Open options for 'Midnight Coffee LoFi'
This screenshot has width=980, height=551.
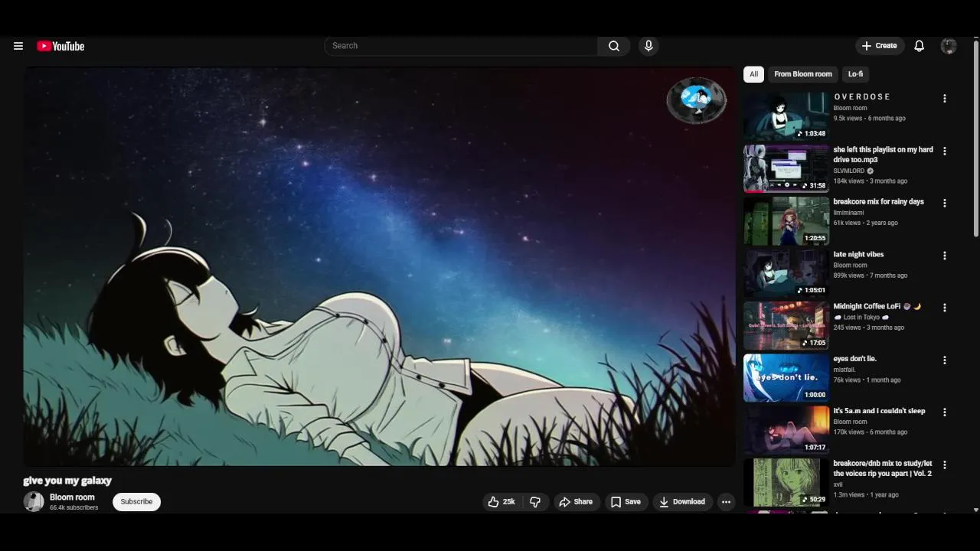pos(945,308)
